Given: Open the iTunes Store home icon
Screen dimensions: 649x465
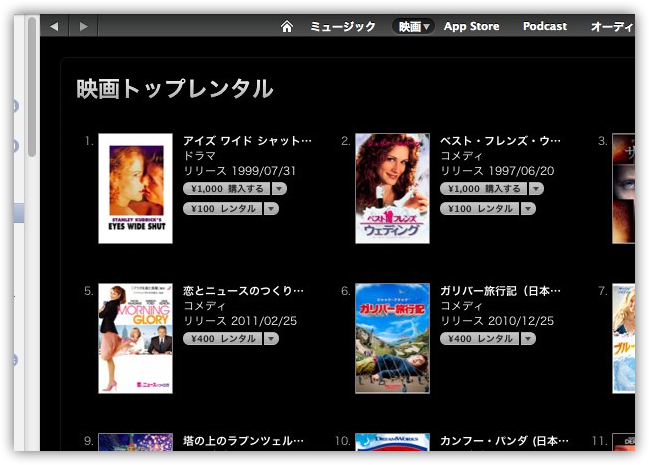Looking at the screenshot, I should pyautogui.click(x=286, y=27).
